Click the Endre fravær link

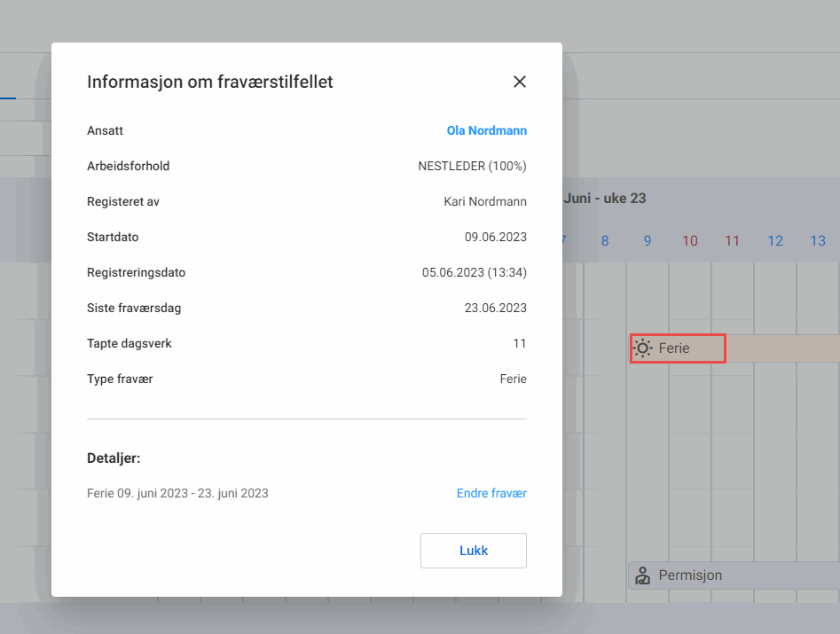(491, 493)
